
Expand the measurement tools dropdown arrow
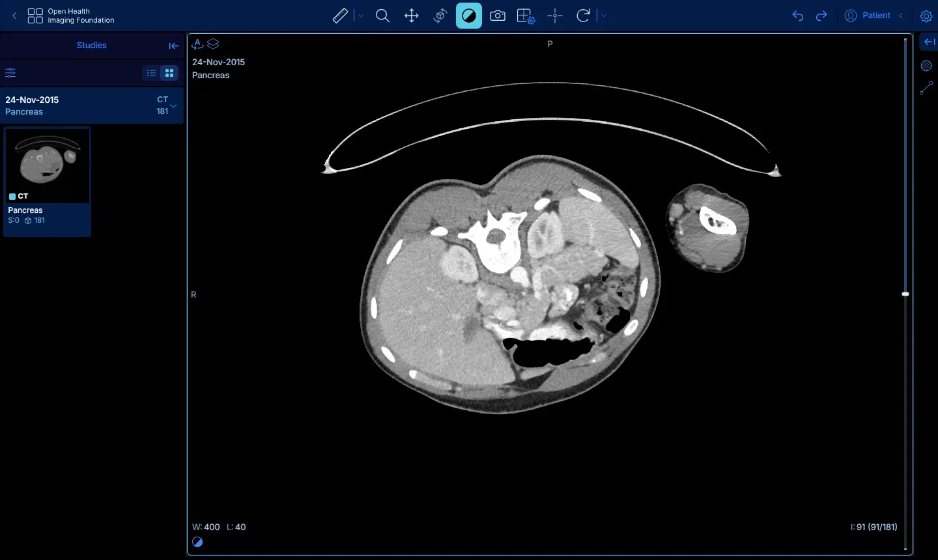(361, 16)
